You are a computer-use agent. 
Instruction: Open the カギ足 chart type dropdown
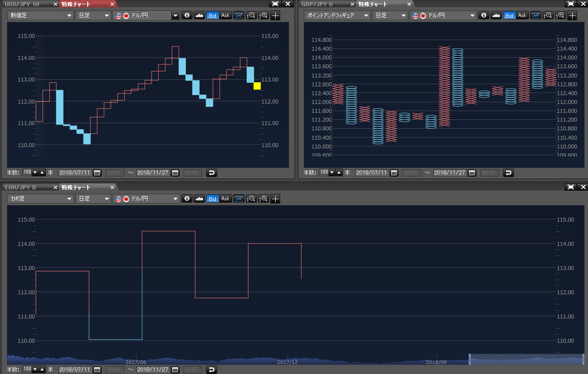pyautogui.click(x=40, y=199)
